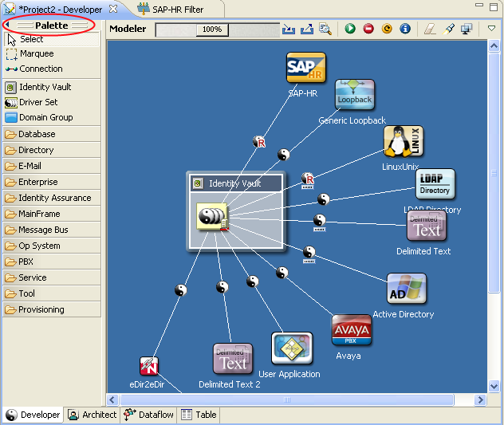504x425 pixels.
Task: Click the export arrow toolbar icon
Action: (307, 29)
